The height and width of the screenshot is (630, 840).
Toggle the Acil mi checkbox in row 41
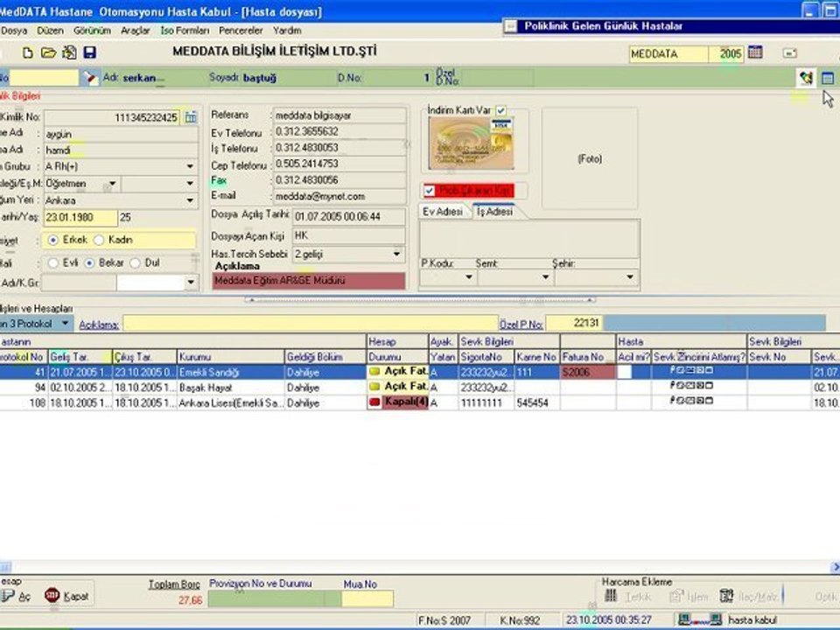click(x=624, y=372)
